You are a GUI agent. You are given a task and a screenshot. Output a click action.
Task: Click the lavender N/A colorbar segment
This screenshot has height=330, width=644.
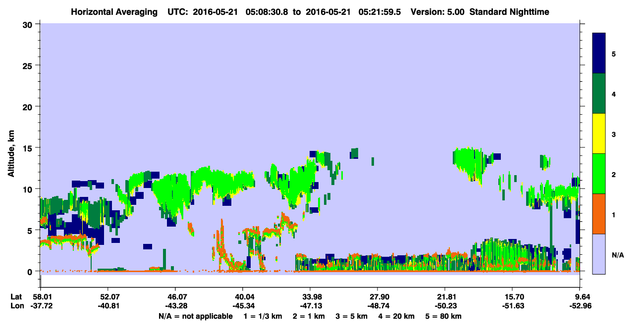click(x=599, y=254)
